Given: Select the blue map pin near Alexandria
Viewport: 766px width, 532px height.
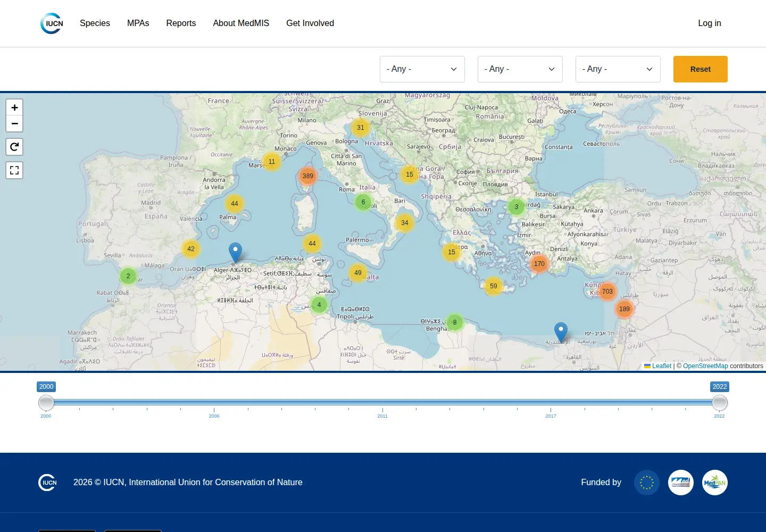Looking at the screenshot, I should pos(561,332).
